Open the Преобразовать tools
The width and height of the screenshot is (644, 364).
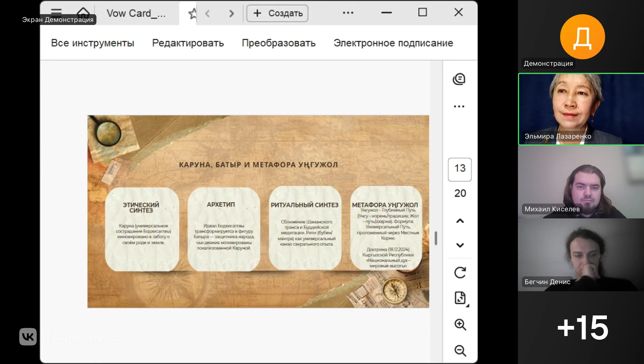(279, 43)
